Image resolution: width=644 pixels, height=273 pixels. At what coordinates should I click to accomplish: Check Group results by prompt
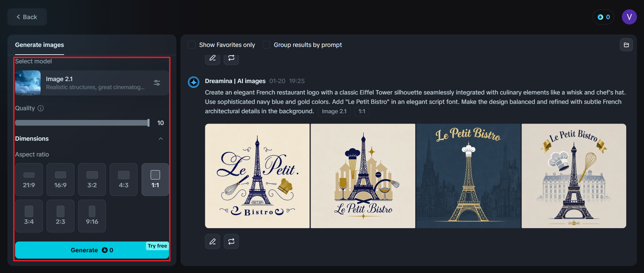click(x=266, y=45)
